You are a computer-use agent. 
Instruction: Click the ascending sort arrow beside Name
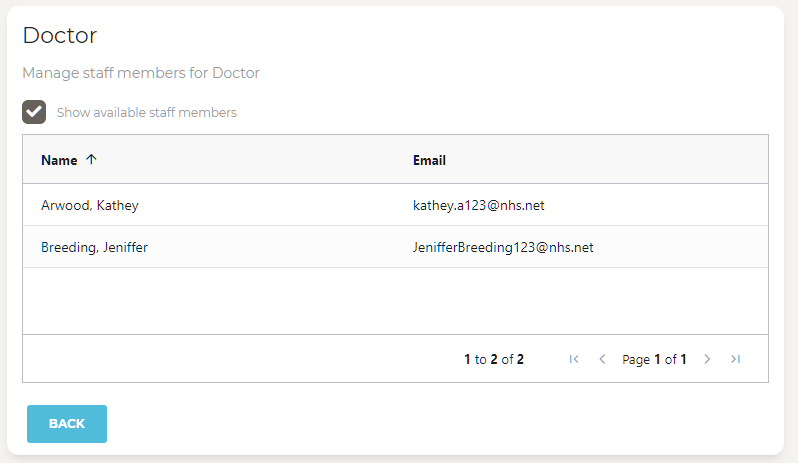click(x=91, y=160)
